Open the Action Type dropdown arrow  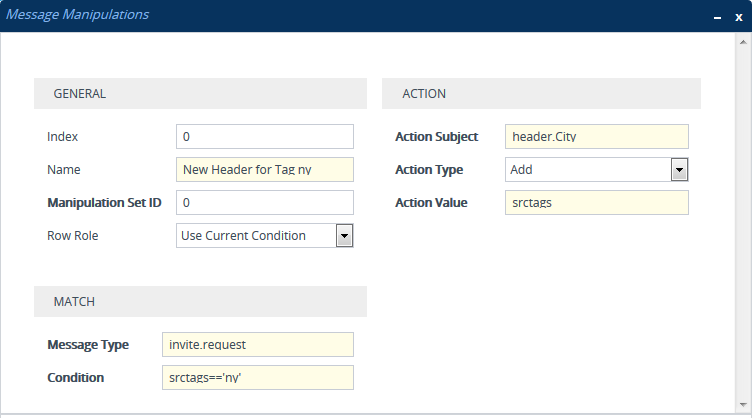tap(679, 170)
